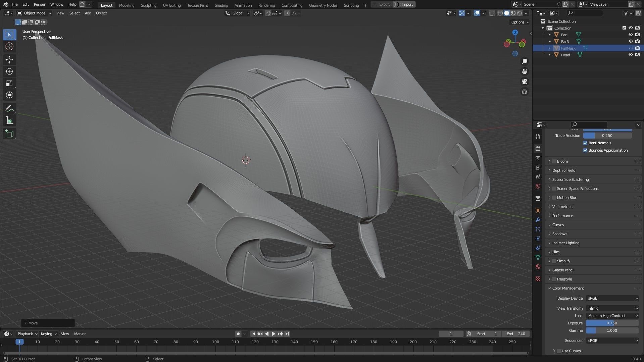The image size is (644, 362).
Task: Open the Modifiers properties tab
Action: [538, 220]
